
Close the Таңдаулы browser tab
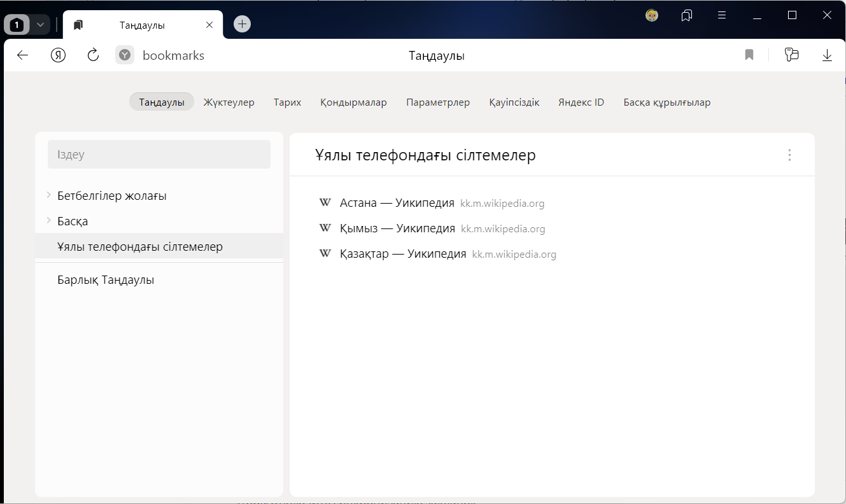(209, 25)
